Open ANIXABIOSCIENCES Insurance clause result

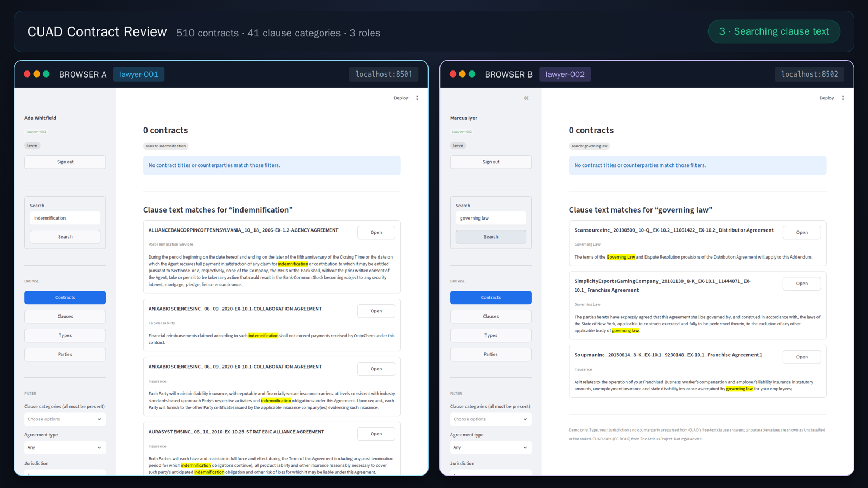pyautogui.click(x=376, y=369)
